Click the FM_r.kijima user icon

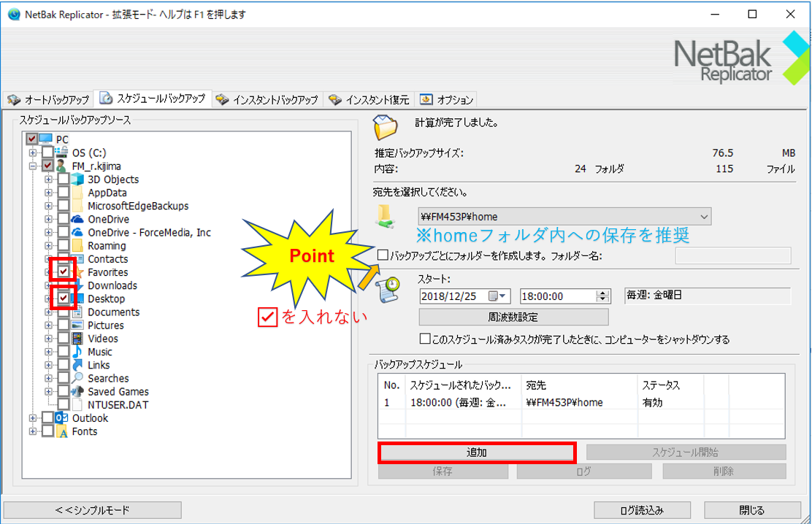click(x=61, y=166)
